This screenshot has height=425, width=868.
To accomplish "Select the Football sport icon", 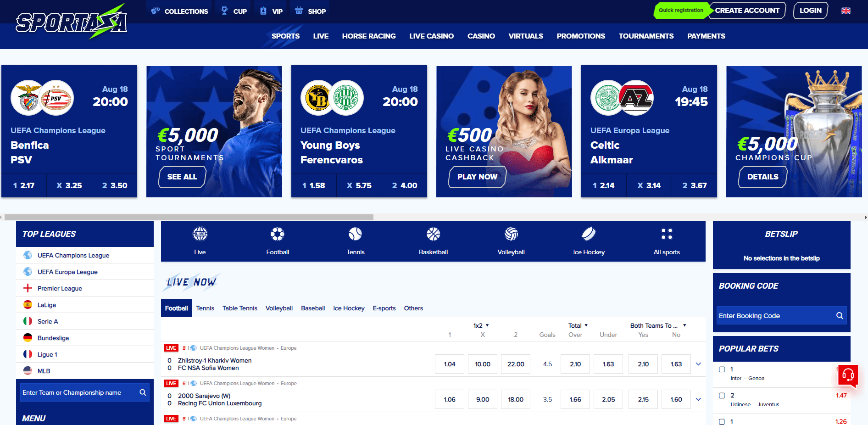I will pos(278,234).
